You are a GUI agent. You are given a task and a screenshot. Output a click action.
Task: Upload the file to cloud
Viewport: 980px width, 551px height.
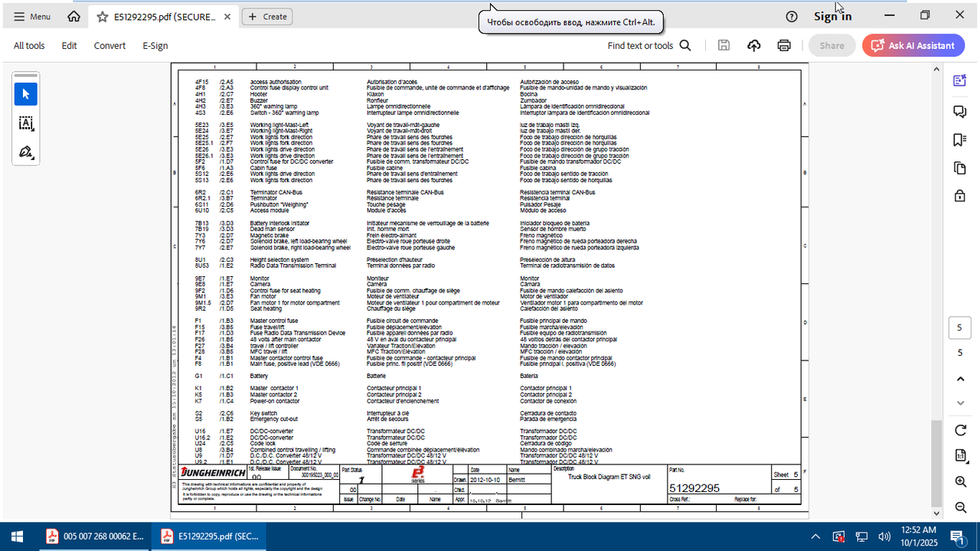pos(754,46)
